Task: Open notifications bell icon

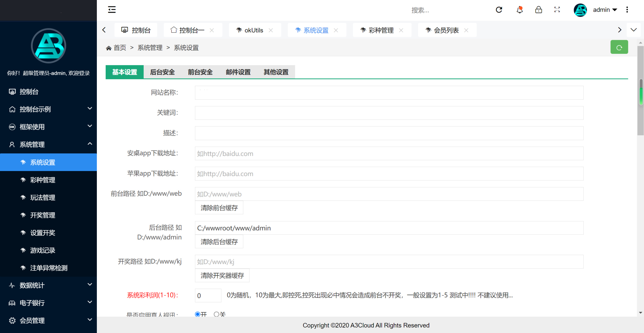Action: [519, 10]
